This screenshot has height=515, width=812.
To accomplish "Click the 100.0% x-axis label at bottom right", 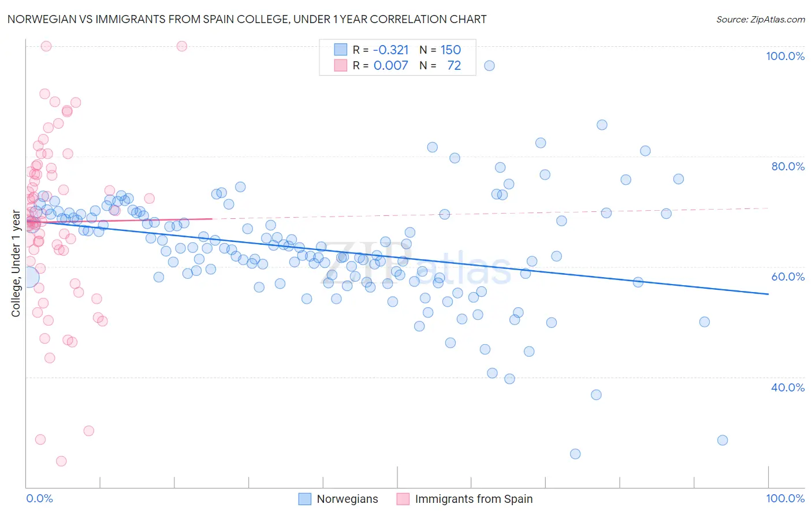I will pyautogui.click(x=785, y=498).
